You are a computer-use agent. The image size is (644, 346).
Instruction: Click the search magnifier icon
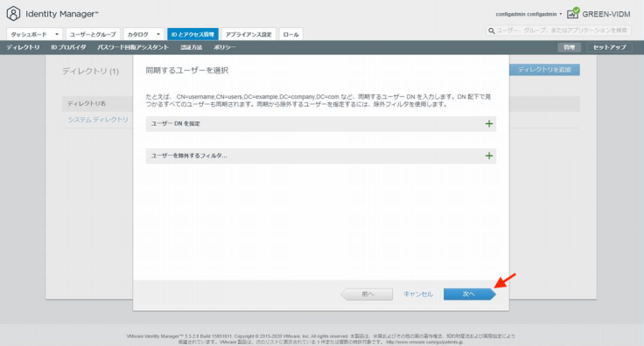coord(491,31)
